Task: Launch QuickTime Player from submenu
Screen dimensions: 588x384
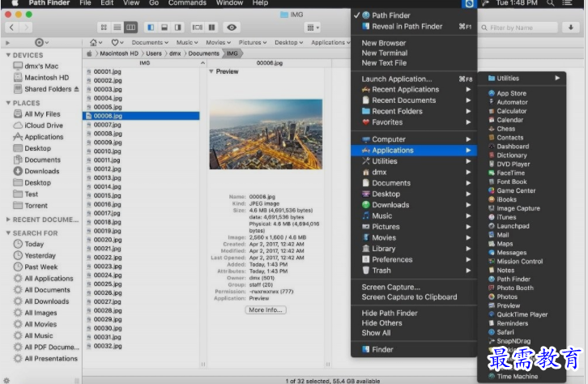Action: [x=522, y=314]
